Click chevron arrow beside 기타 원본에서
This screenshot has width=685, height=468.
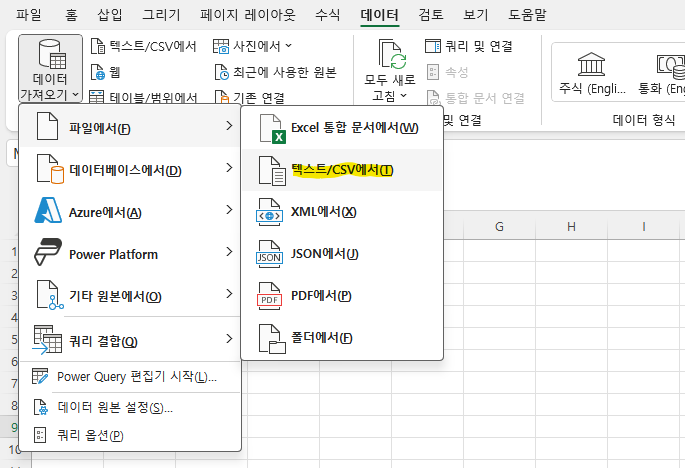(x=229, y=294)
